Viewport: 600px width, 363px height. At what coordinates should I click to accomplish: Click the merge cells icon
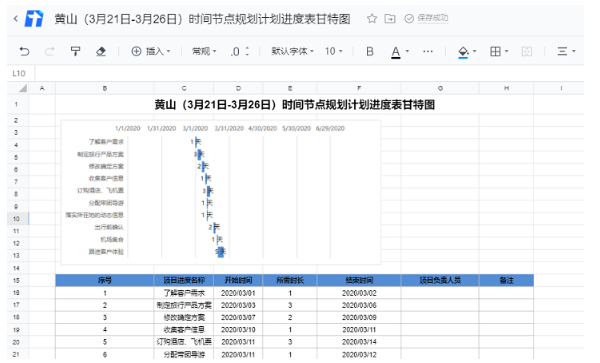coord(527,51)
